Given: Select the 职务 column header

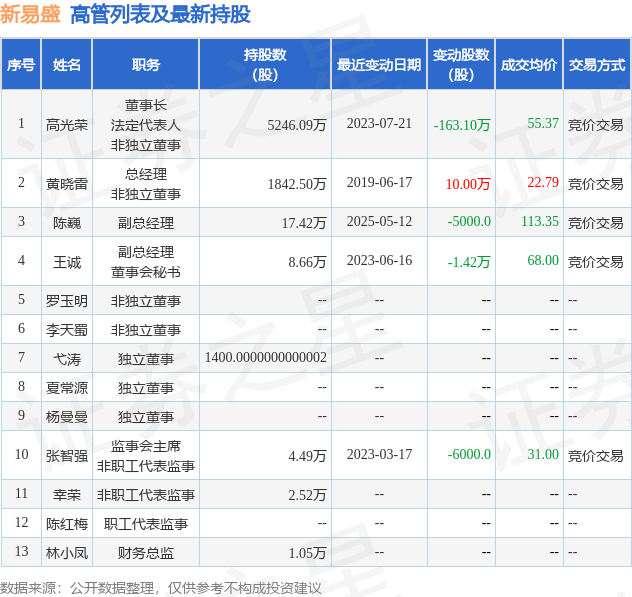Looking at the screenshot, I should (x=146, y=64).
